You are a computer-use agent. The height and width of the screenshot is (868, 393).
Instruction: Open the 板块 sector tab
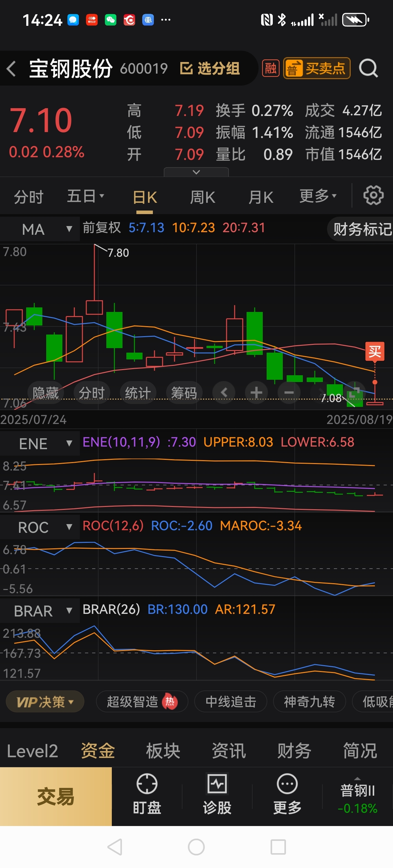[163, 751]
